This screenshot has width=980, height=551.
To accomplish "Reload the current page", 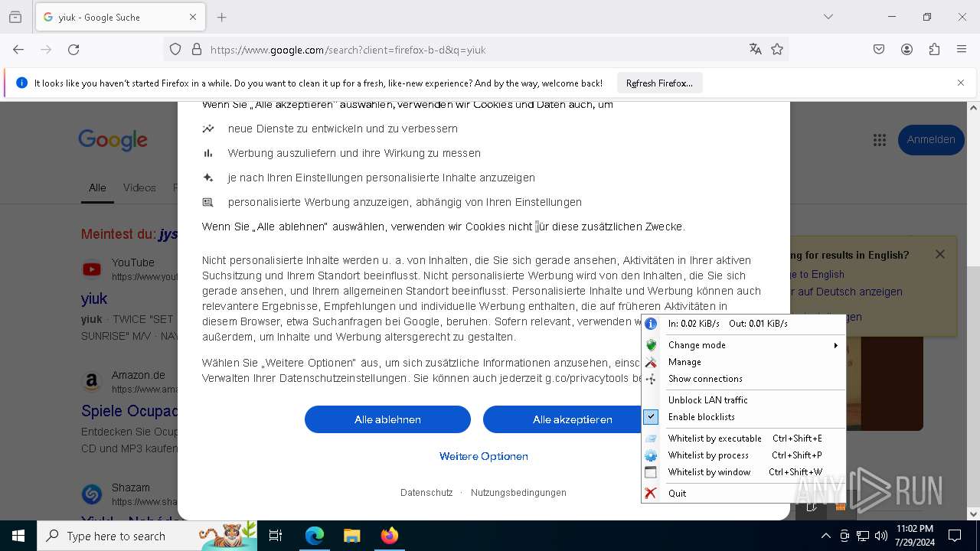I will [73, 50].
